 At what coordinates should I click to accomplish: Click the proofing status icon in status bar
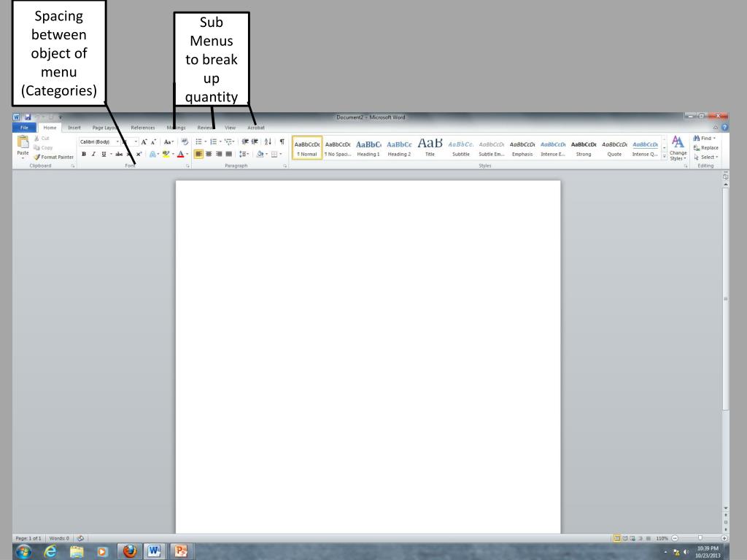(80, 538)
